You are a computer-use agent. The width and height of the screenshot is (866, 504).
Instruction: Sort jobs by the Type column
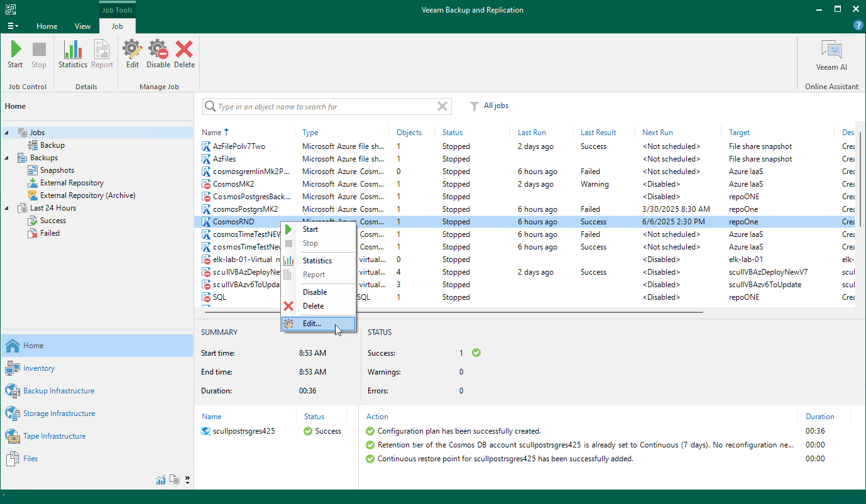point(310,133)
